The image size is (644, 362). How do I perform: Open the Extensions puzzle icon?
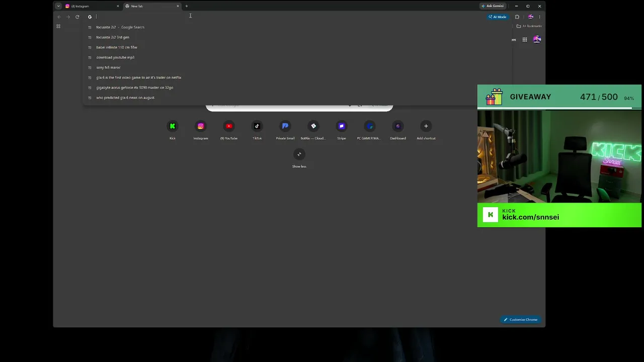(x=517, y=17)
